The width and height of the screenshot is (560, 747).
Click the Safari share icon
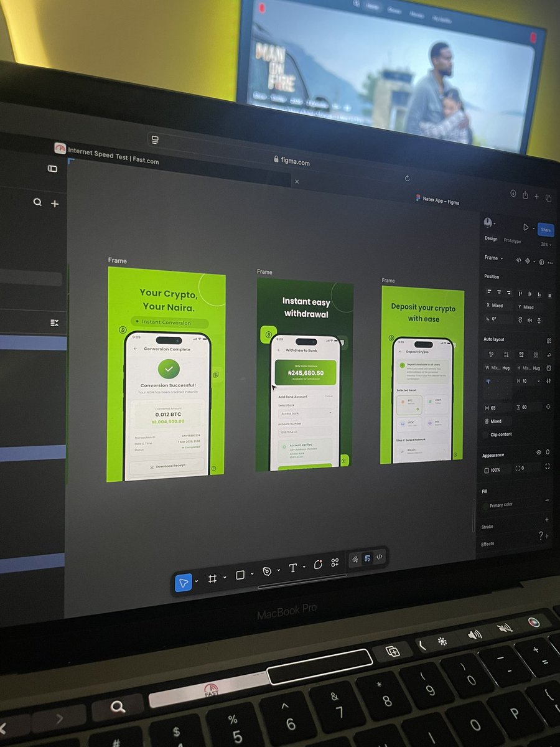pyautogui.click(x=525, y=195)
